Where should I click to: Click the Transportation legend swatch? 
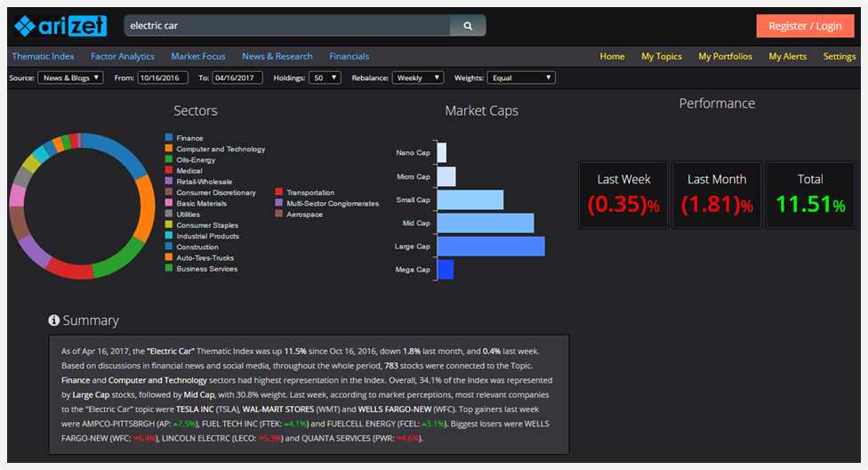[279, 191]
